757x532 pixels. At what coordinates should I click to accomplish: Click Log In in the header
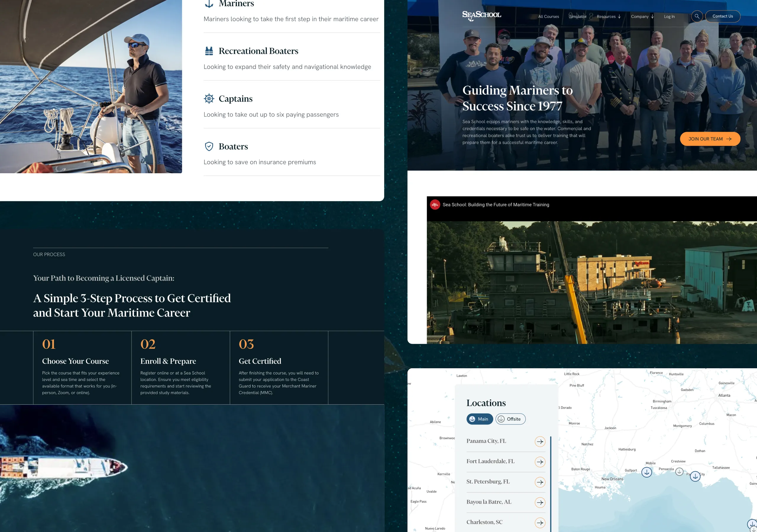(669, 16)
